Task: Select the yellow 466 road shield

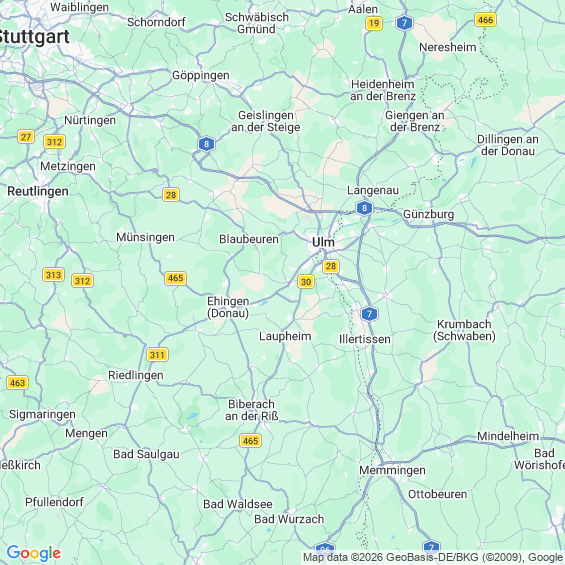Action: [x=485, y=19]
